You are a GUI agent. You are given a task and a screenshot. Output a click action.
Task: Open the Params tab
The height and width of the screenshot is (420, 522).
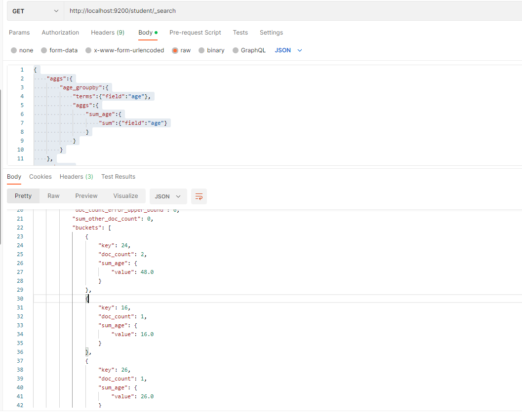(x=19, y=33)
